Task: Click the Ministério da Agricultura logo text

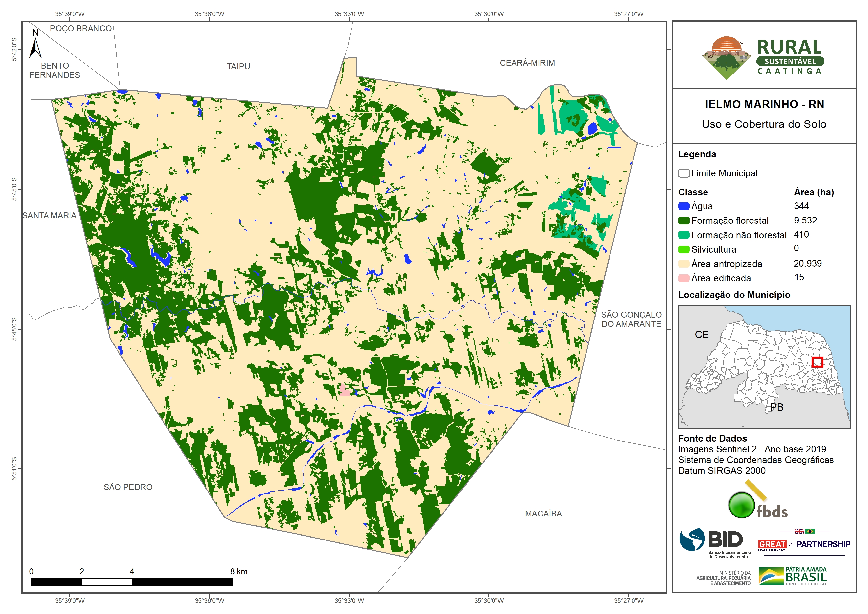Action: pyautogui.click(x=723, y=578)
